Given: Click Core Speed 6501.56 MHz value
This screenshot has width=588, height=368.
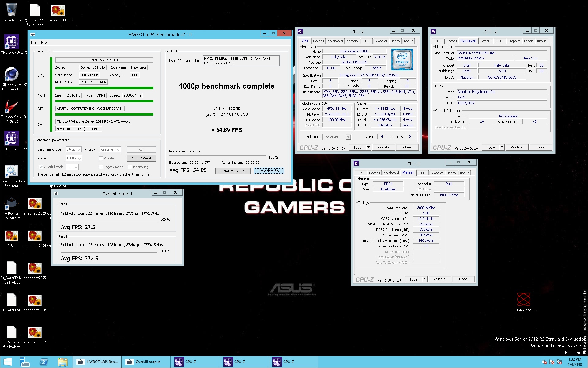Looking at the screenshot, I should (x=337, y=109).
